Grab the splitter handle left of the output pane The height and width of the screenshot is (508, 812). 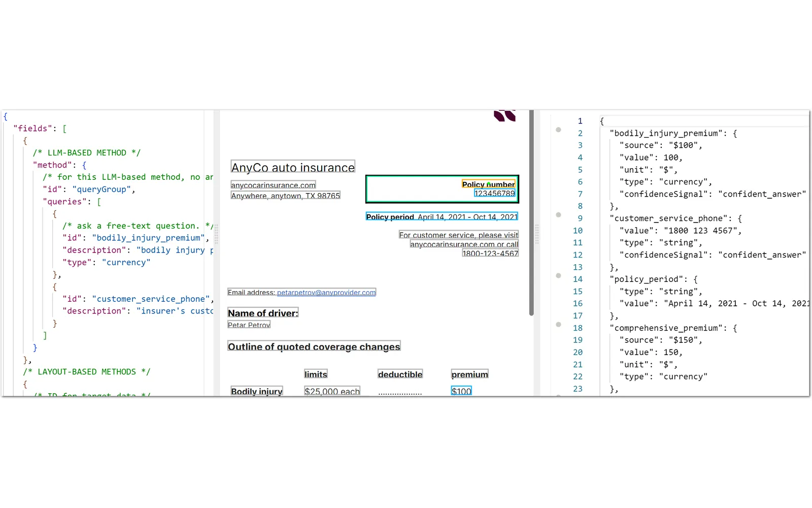[x=537, y=235]
